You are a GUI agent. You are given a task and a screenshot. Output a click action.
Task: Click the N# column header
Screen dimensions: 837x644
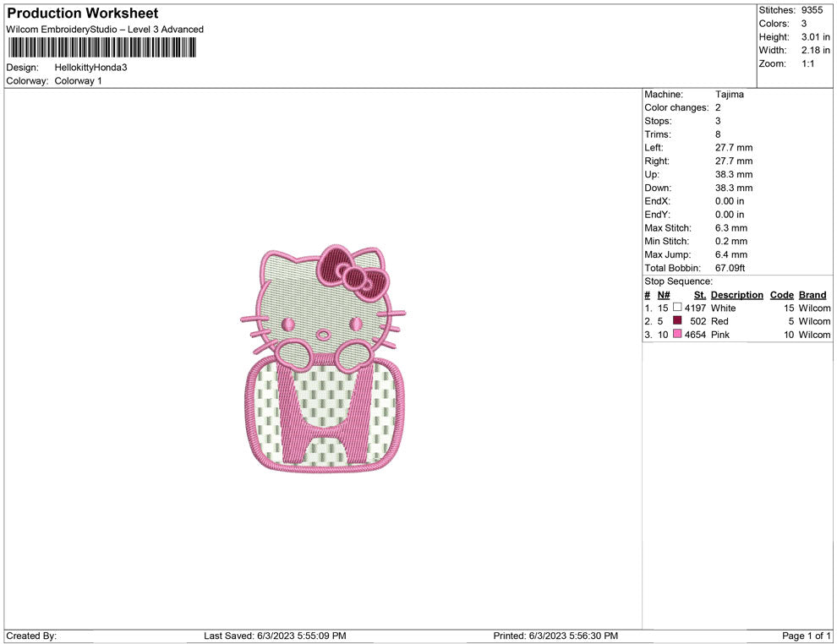(x=664, y=295)
